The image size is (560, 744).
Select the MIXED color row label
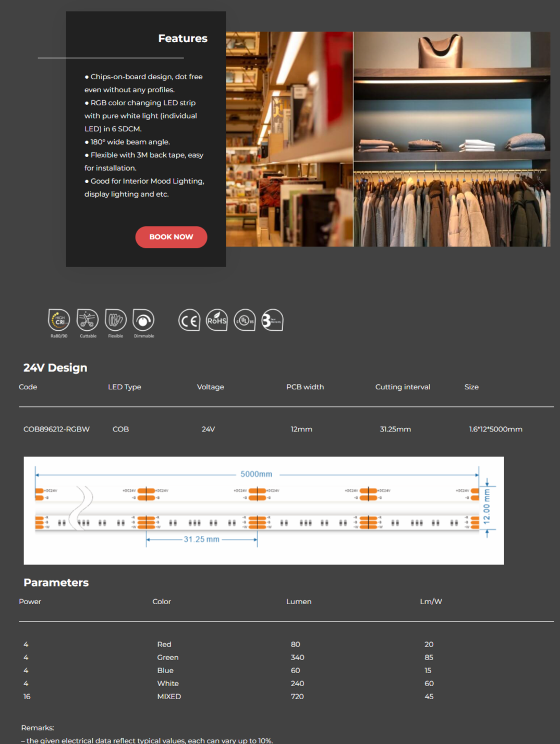tap(169, 697)
